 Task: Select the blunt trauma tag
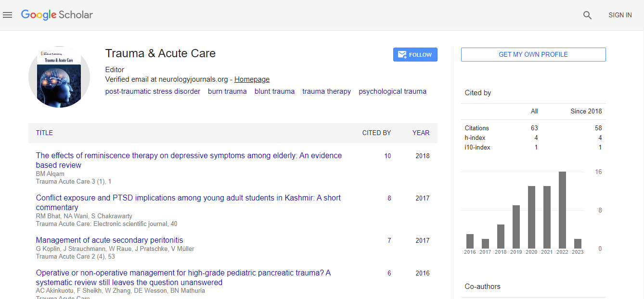pos(274,91)
